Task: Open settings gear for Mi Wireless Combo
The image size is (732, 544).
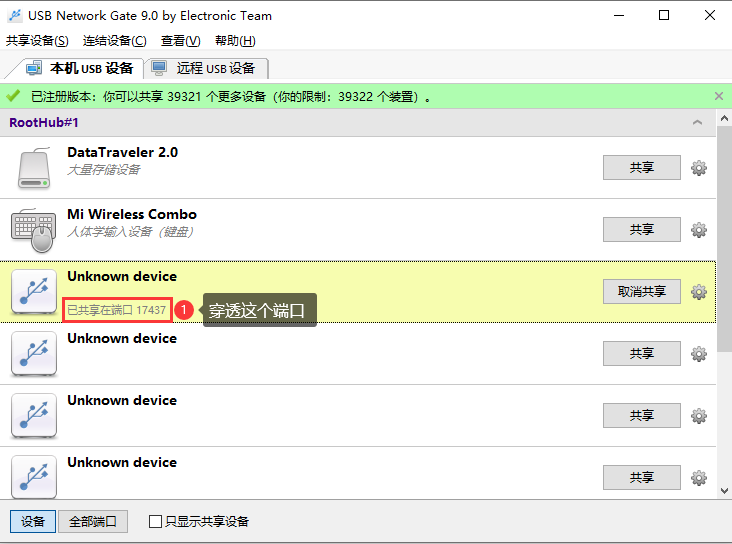Action: coord(698,230)
